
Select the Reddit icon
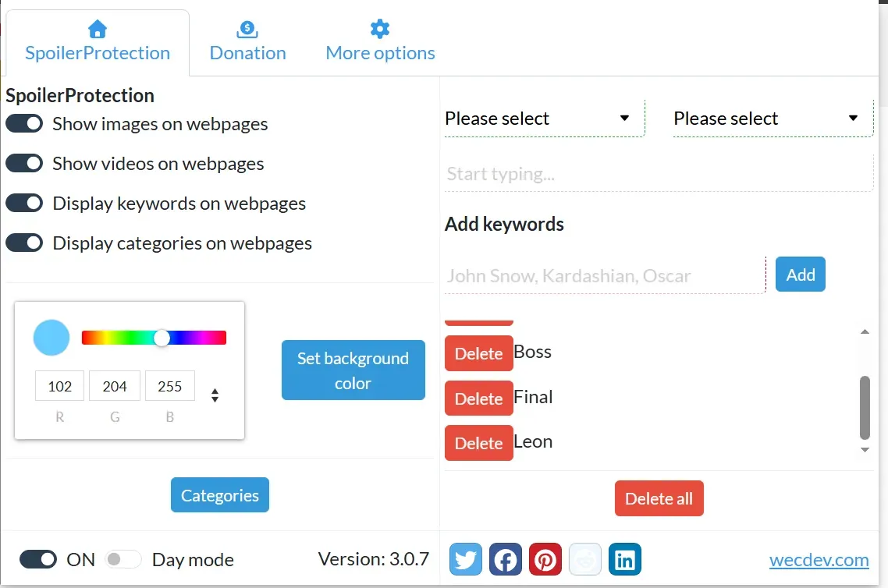pyautogui.click(x=585, y=559)
